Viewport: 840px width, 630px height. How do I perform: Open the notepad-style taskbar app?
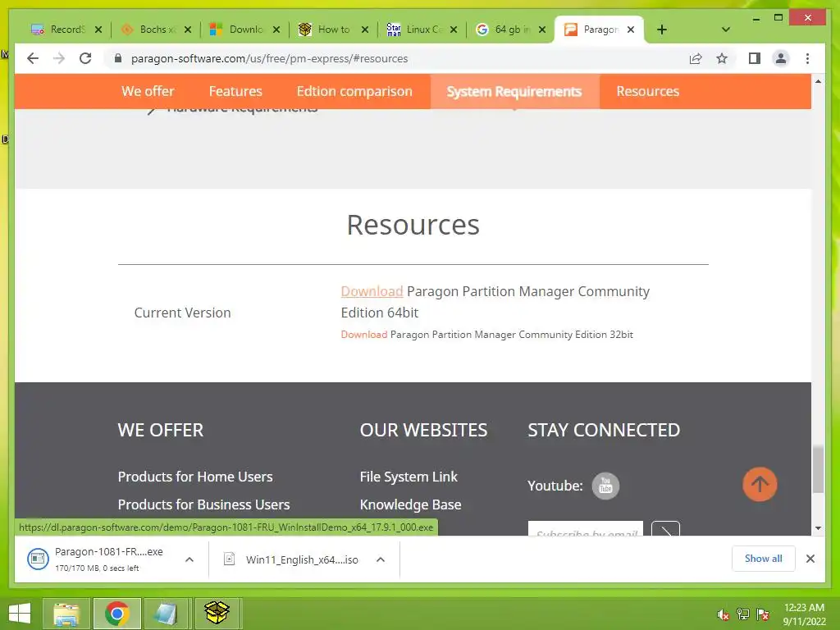[166, 614]
